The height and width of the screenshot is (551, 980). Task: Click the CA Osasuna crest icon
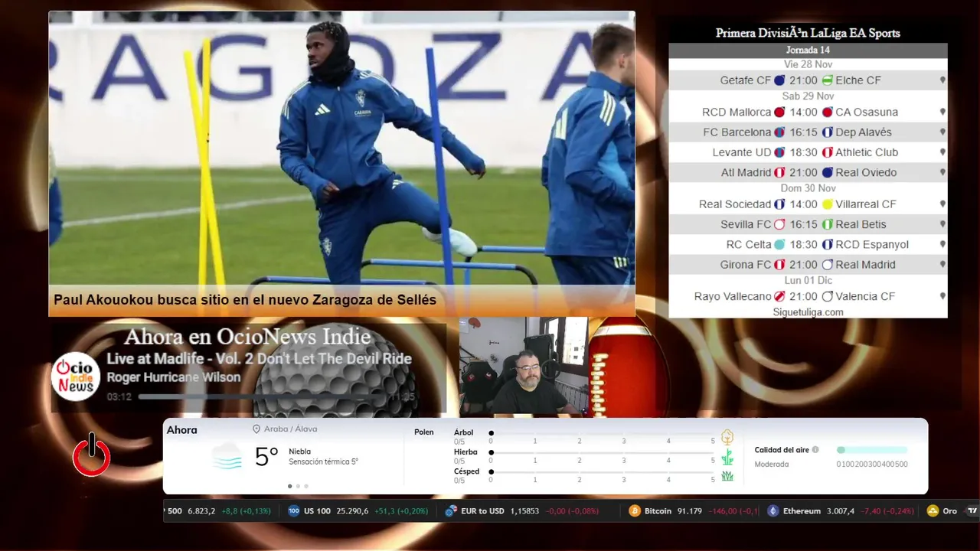tap(827, 112)
